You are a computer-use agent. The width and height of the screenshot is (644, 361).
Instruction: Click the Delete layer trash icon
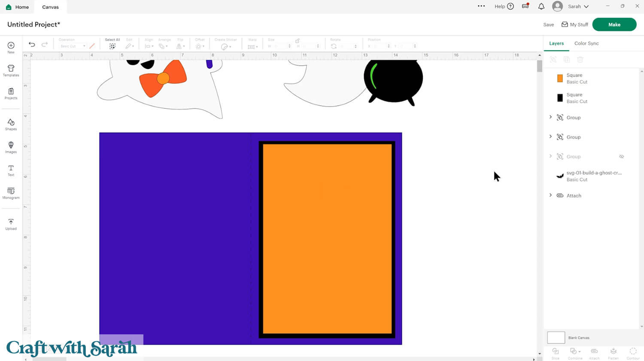(x=580, y=60)
